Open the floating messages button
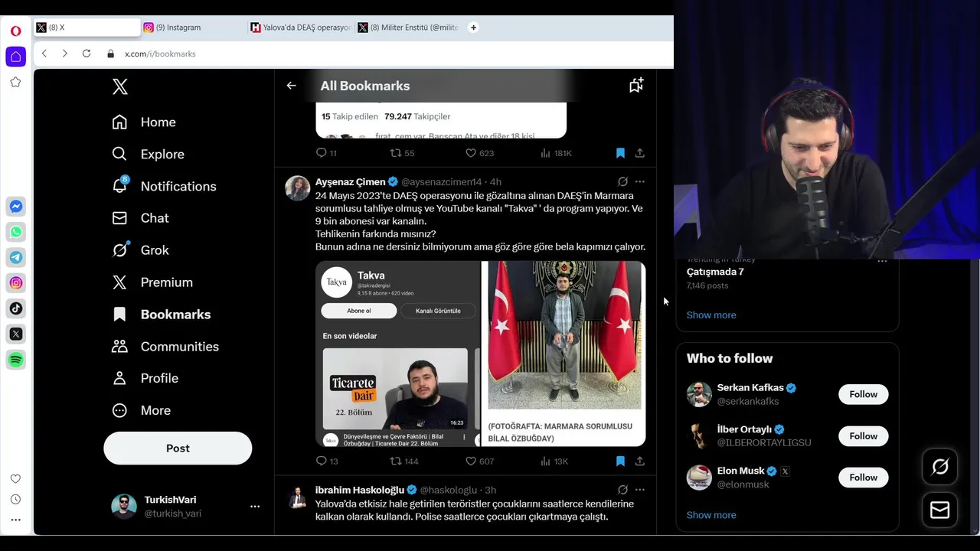The height and width of the screenshot is (551, 980). pyautogui.click(x=940, y=510)
